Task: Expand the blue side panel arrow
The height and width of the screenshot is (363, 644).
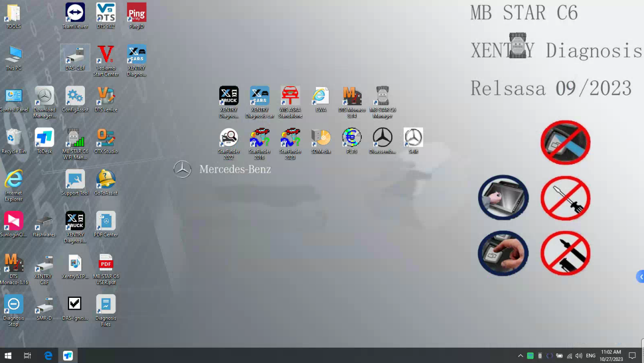Action: tap(640, 277)
